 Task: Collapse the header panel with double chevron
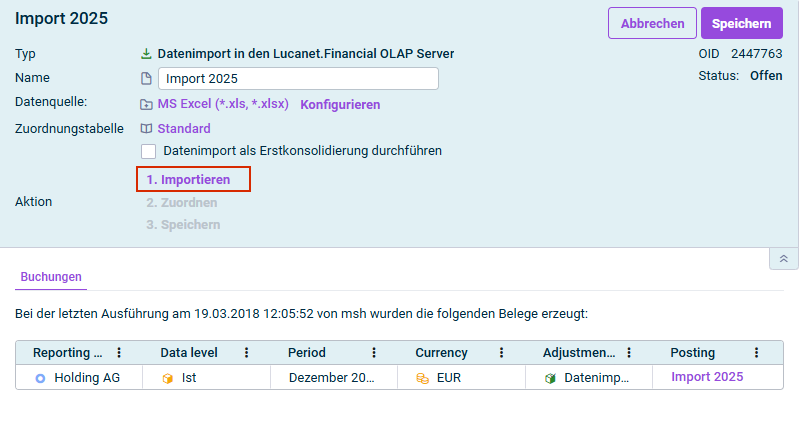pyautogui.click(x=783, y=259)
